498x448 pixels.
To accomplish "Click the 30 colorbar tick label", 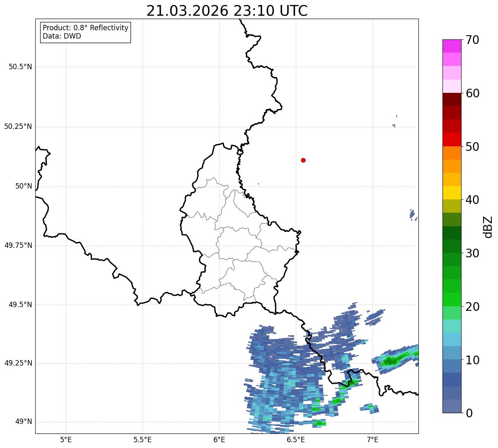I will coord(472,253).
